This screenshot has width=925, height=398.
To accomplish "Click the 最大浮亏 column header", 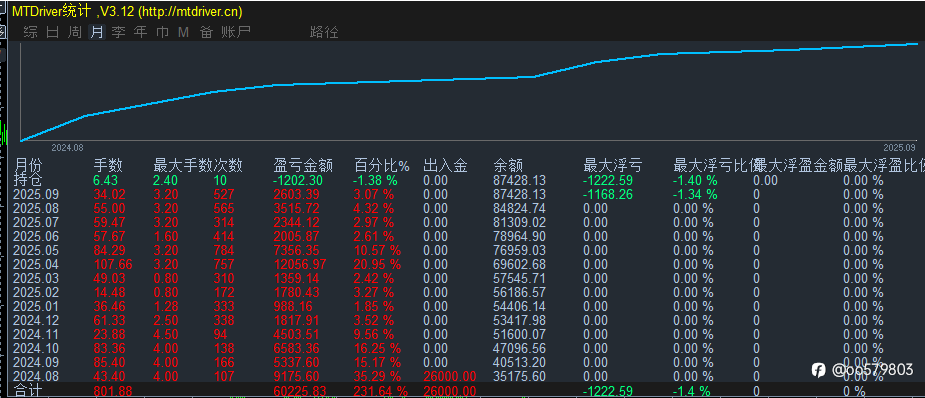I will (613, 166).
